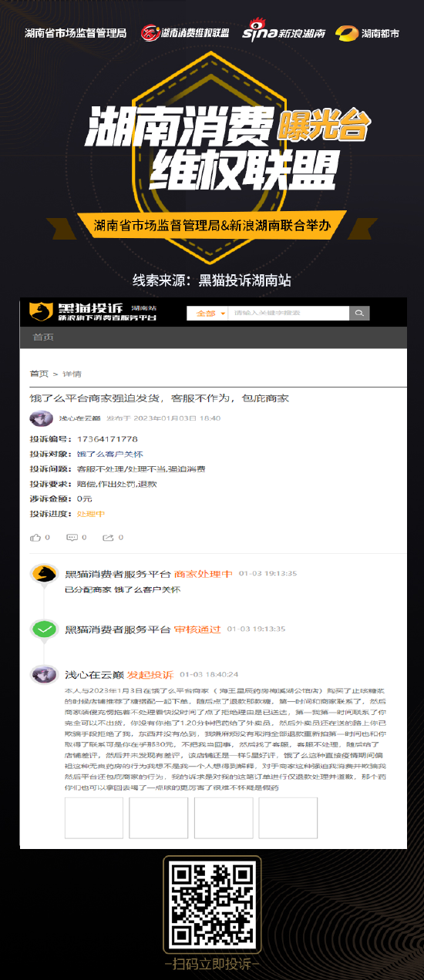424x980 pixels.
Task: Click the comment bubble icon
Action: coord(72,537)
